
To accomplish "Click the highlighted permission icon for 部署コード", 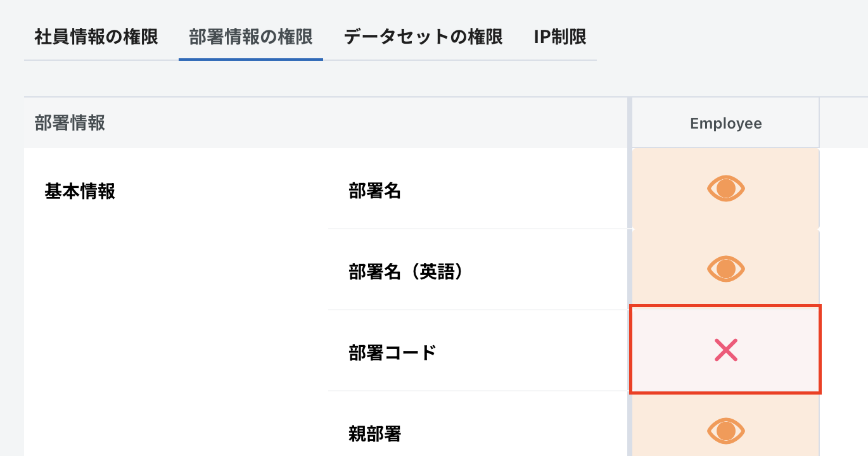I will 725,349.
